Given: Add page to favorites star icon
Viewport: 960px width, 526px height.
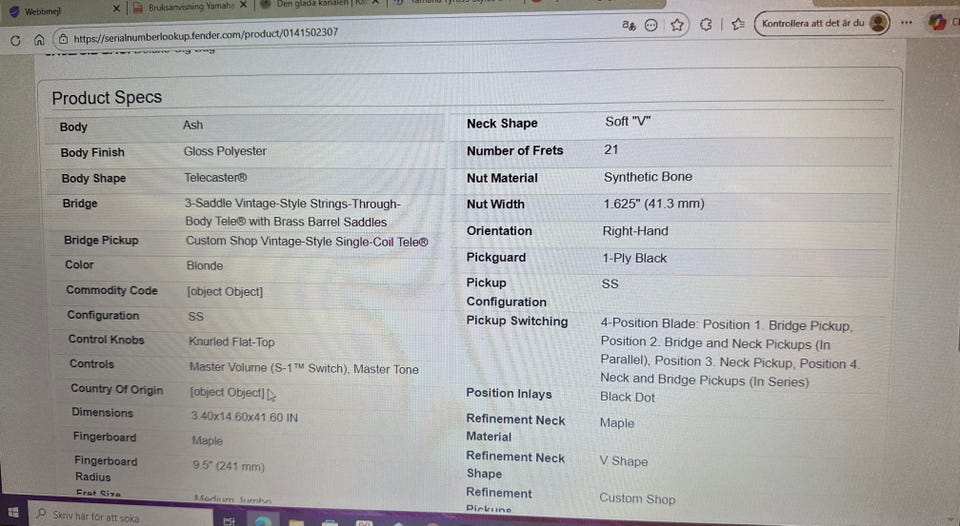Looking at the screenshot, I should coord(677,25).
